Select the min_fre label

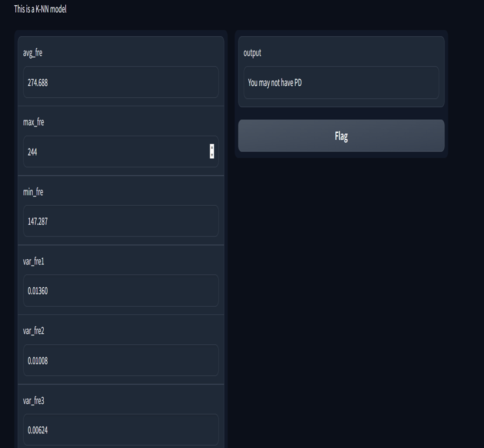33,192
